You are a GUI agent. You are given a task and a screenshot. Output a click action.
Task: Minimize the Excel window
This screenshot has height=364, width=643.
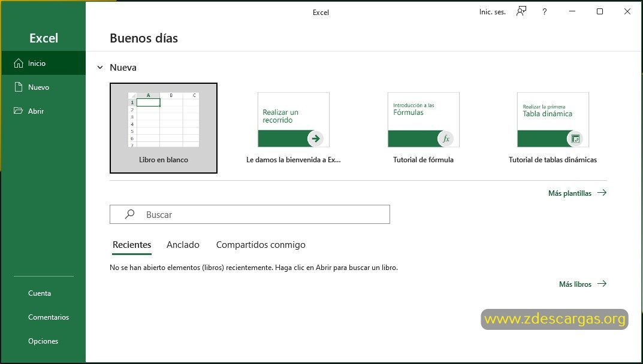coord(572,11)
